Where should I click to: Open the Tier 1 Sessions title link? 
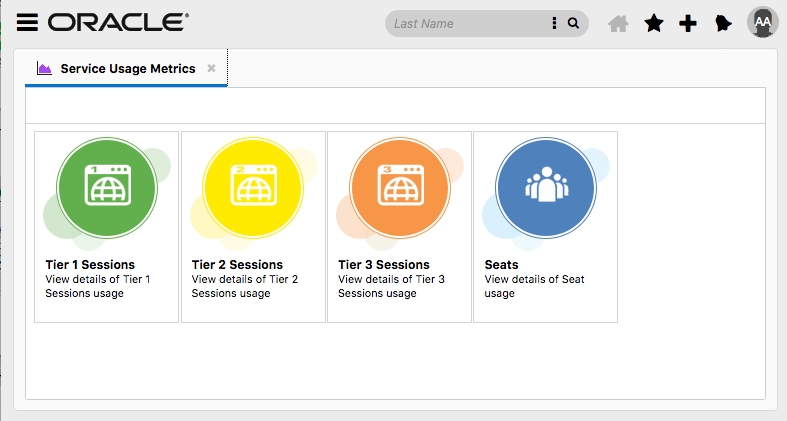[x=91, y=265]
